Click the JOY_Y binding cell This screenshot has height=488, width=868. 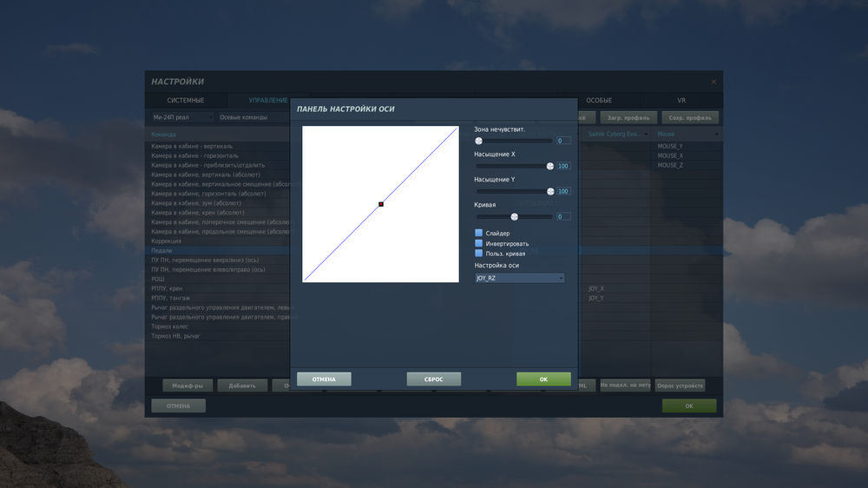coord(615,298)
